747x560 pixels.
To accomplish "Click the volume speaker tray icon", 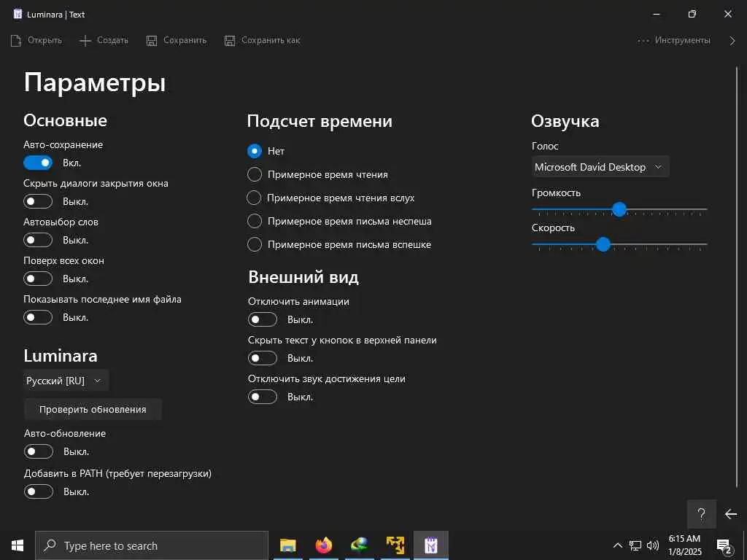I will 653,545.
